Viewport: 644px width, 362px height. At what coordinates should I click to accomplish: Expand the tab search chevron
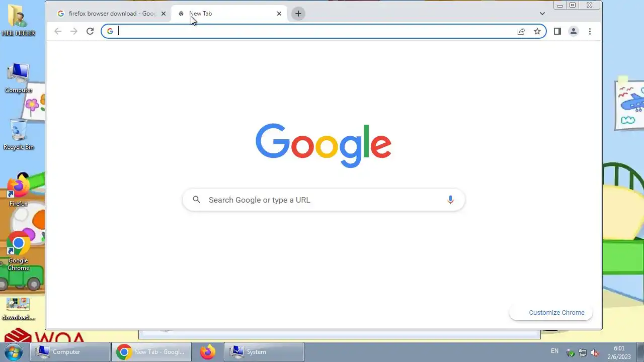coord(542,14)
